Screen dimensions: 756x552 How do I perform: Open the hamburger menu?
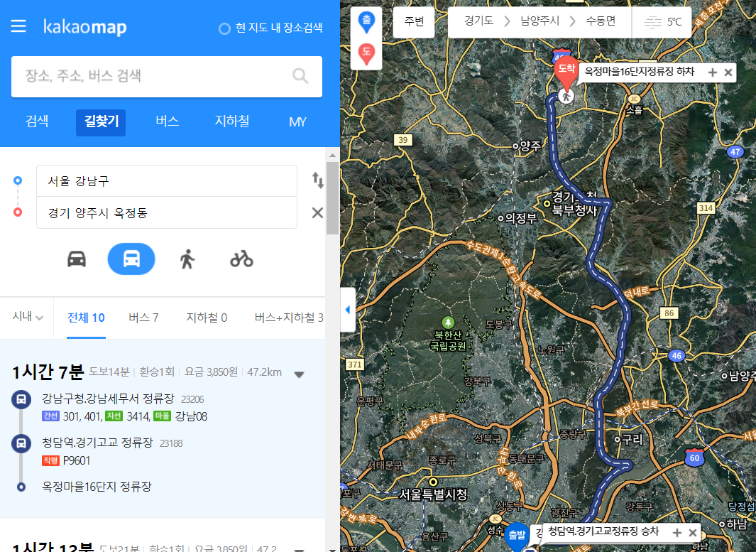18,26
